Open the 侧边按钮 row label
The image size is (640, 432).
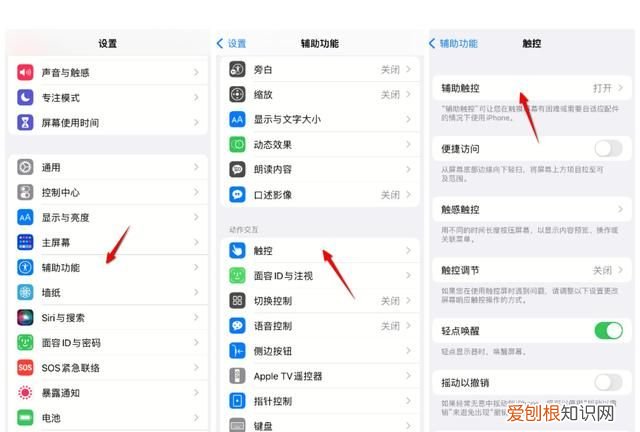click(x=273, y=351)
